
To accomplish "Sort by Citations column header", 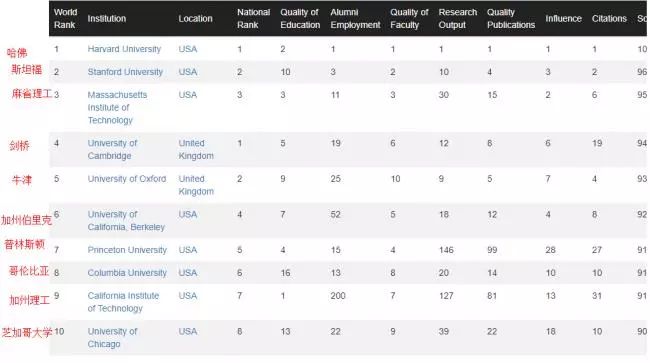I will [x=609, y=18].
